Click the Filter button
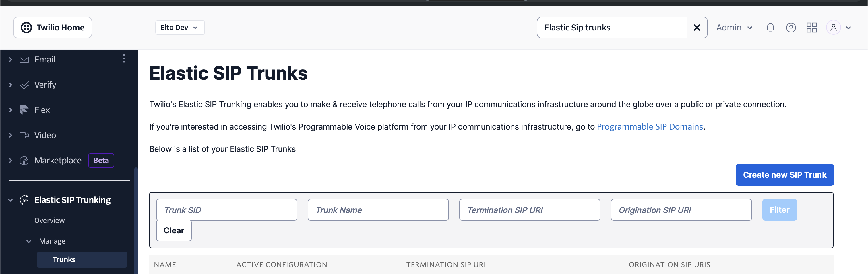The image size is (868, 274). pyautogui.click(x=779, y=210)
